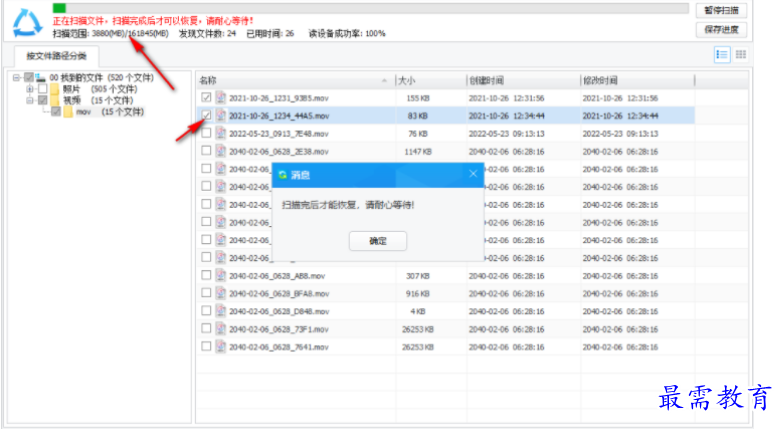Sort by the 大小 column header
The image size is (780, 429).
click(431, 81)
